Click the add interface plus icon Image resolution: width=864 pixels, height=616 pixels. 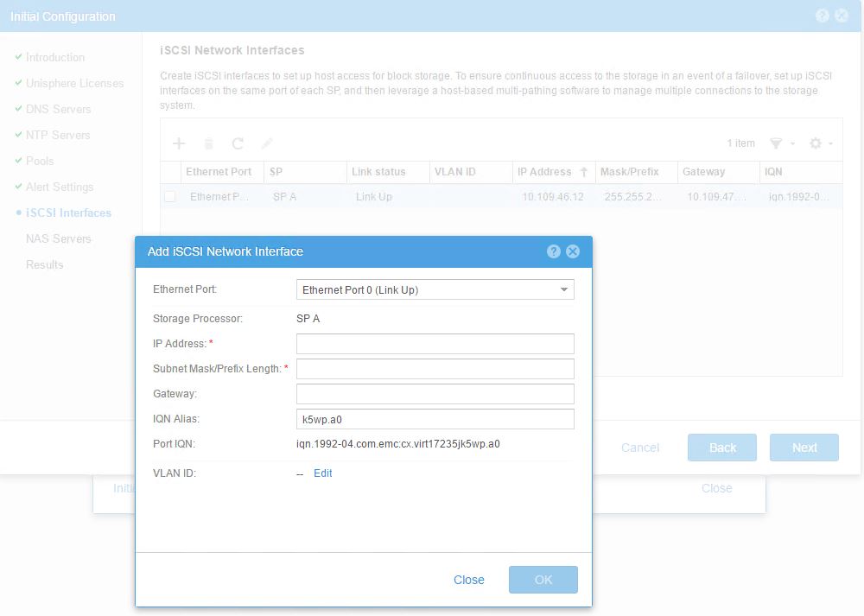tap(179, 143)
